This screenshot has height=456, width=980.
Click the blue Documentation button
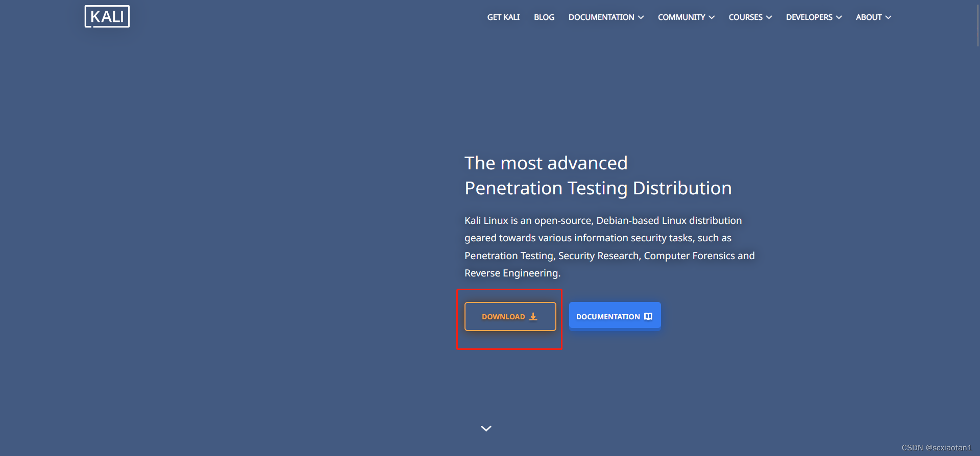pos(615,316)
